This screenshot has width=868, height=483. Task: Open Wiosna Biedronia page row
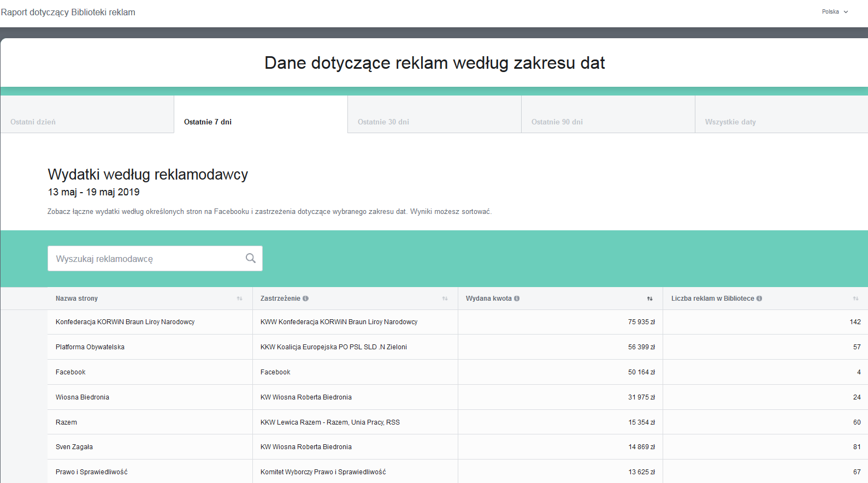click(x=82, y=397)
